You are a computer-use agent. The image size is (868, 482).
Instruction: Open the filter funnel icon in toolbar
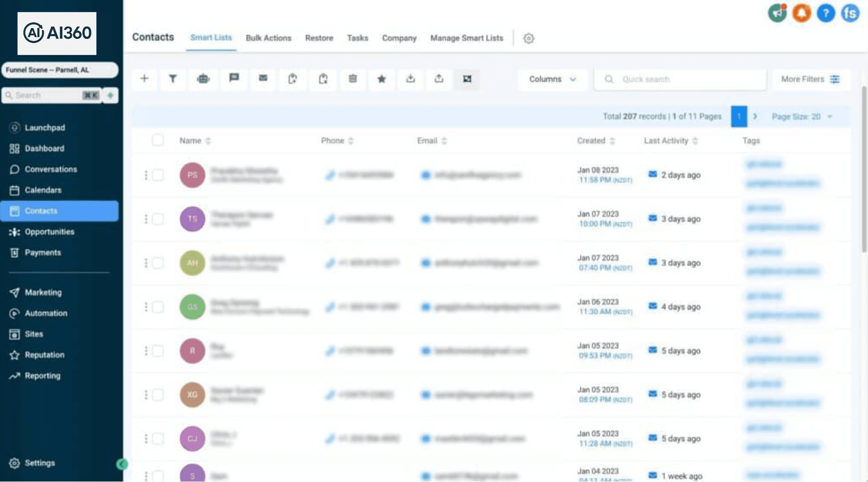click(173, 79)
